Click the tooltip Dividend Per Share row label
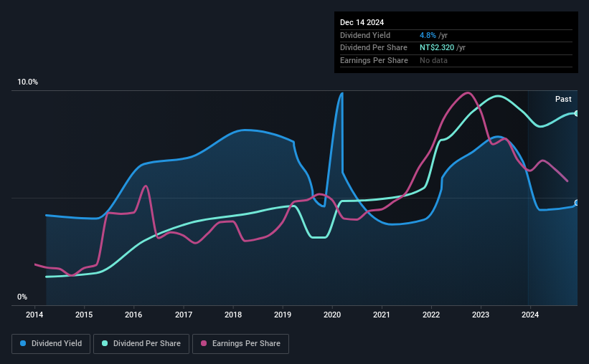 pyautogui.click(x=373, y=48)
